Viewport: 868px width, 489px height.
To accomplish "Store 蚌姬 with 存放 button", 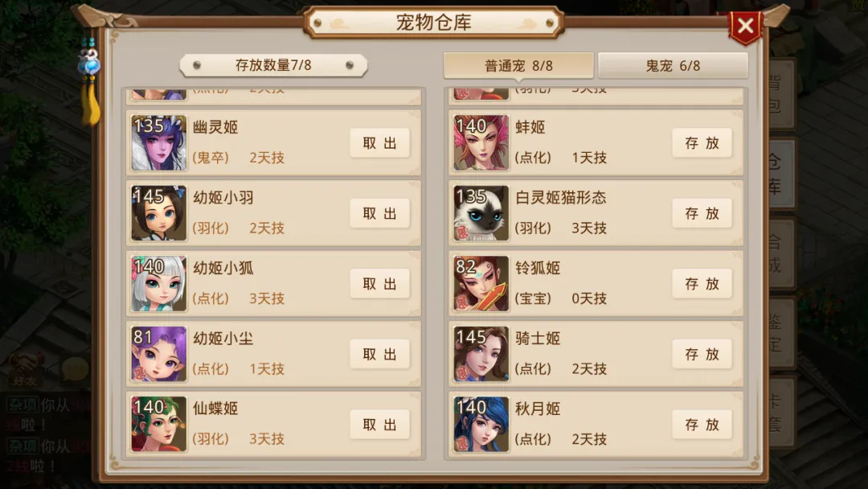I will click(x=702, y=143).
